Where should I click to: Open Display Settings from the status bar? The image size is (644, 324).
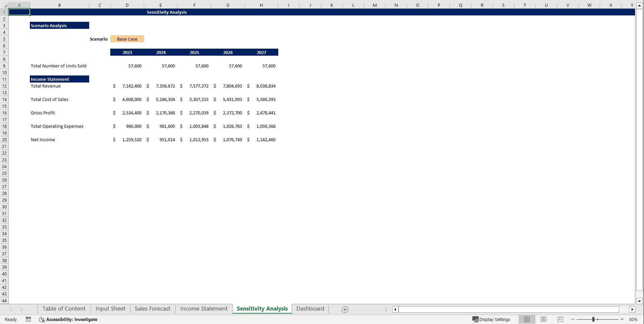[491, 319]
